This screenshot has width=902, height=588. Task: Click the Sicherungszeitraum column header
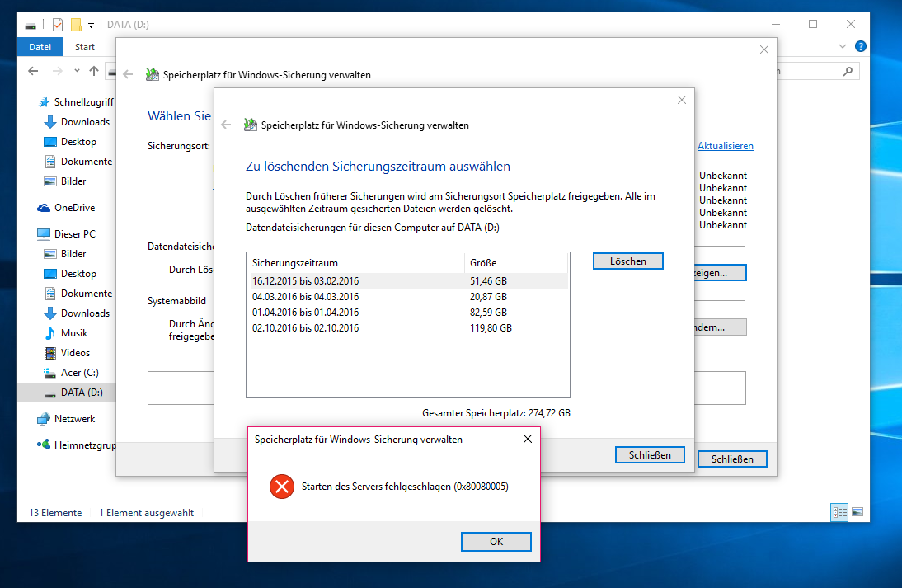pos(355,263)
